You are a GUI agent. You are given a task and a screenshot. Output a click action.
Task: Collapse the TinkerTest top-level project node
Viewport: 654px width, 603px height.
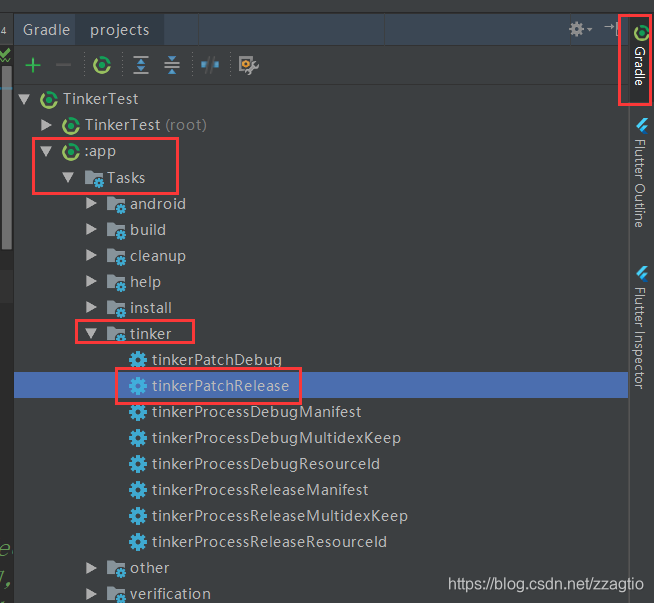(24, 99)
